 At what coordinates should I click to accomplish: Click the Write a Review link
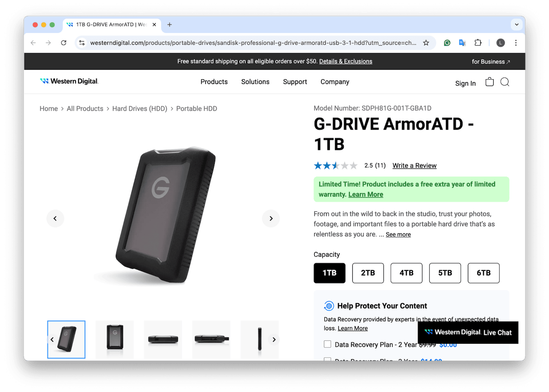point(414,165)
